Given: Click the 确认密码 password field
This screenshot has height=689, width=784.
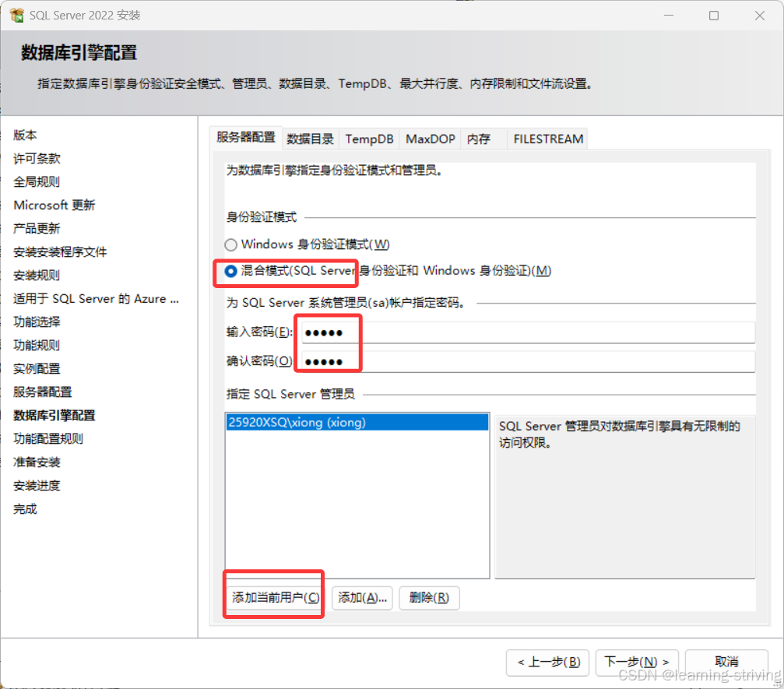Looking at the screenshot, I should tap(528, 361).
